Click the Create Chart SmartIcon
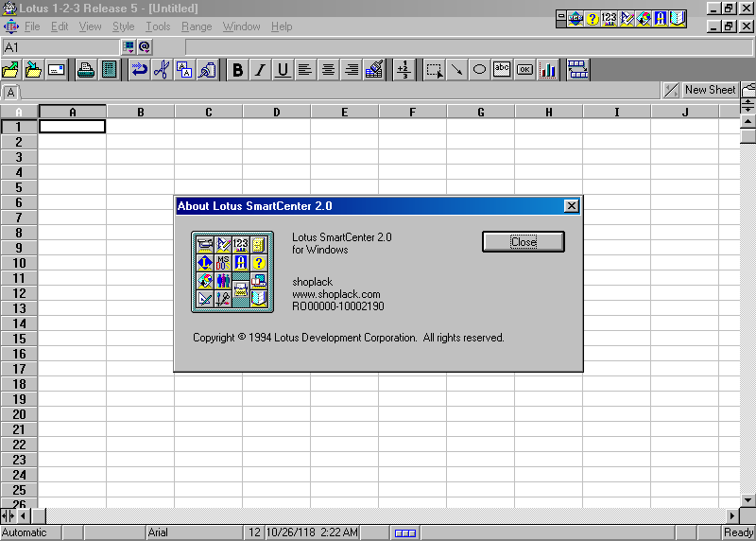Image resolution: width=756 pixels, height=541 pixels. tap(548, 70)
